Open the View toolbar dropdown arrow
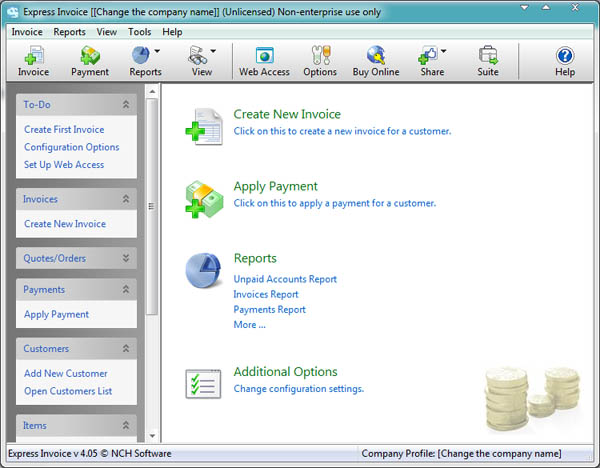This screenshot has width=600, height=468. [213, 52]
